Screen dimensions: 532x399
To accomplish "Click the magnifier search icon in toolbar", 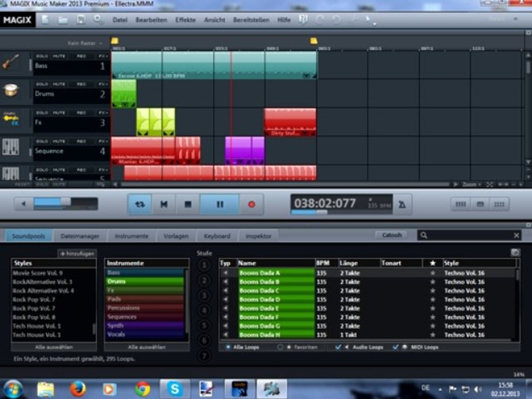I will click(x=99, y=20).
